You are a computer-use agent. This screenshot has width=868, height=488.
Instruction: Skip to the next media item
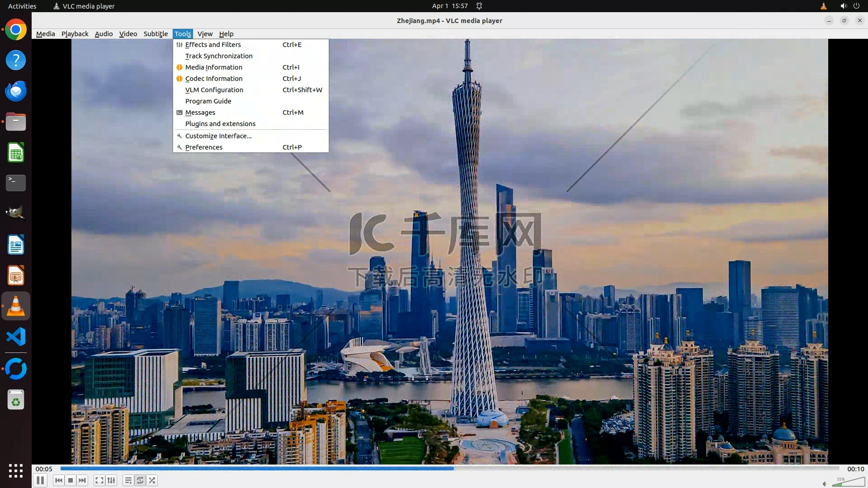[x=82, y=480]
